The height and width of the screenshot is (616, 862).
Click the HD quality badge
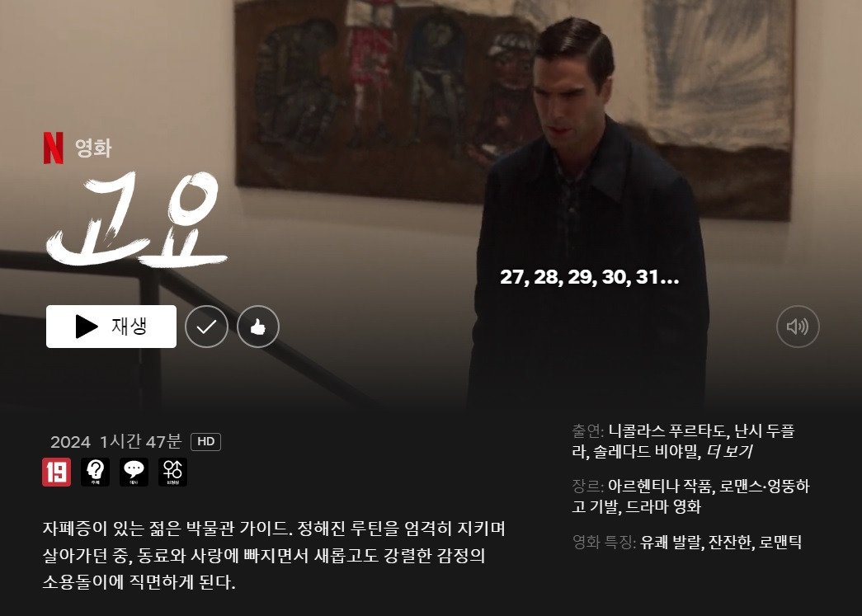(x=205, y=442)
